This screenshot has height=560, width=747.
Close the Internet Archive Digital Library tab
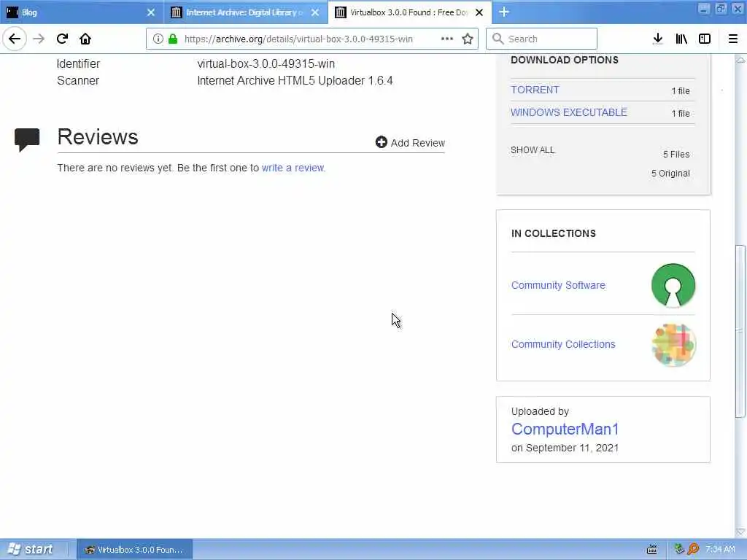pyautogui.click(x=315, y=12)
